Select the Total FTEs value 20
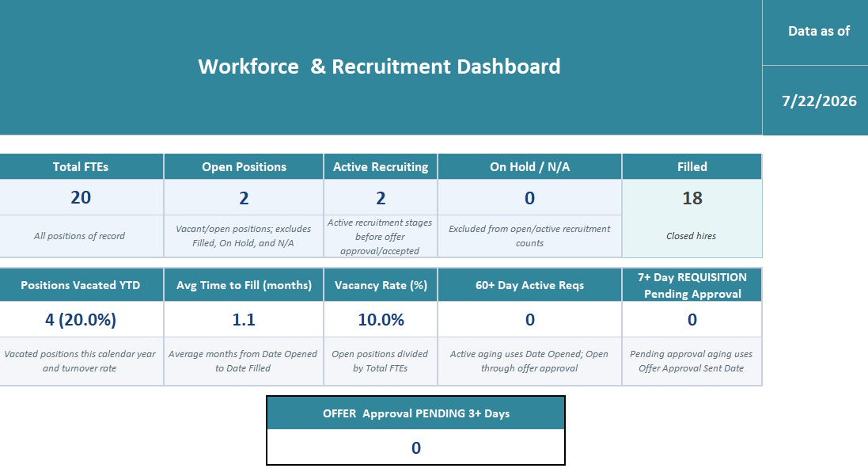 pos(81,197)
